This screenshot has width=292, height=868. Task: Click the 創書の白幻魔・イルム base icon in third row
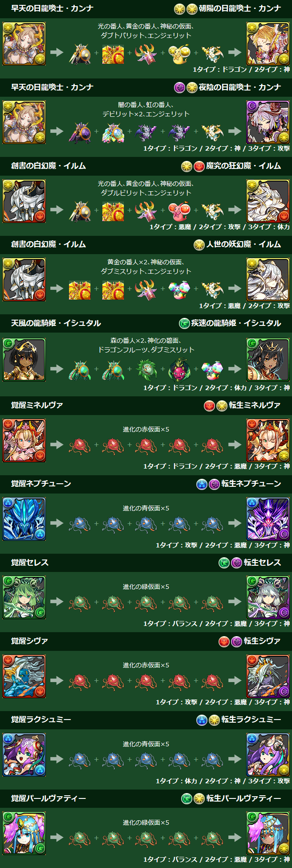(24, 201)
